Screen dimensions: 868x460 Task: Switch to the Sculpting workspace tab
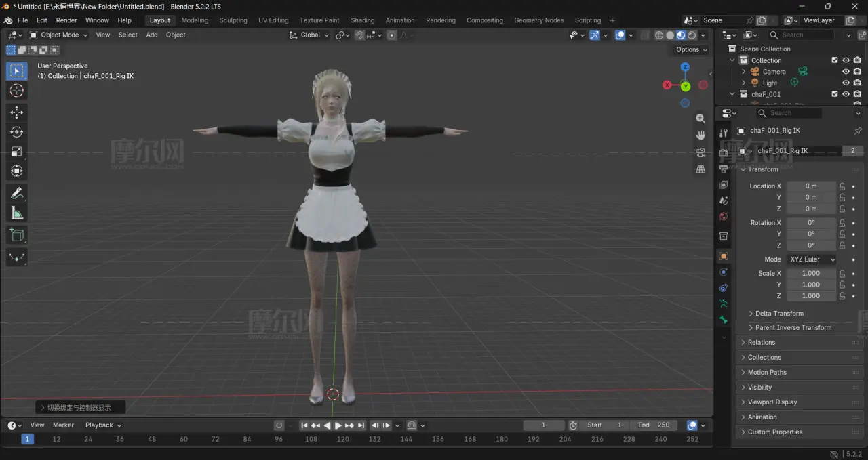coord(233,20)
